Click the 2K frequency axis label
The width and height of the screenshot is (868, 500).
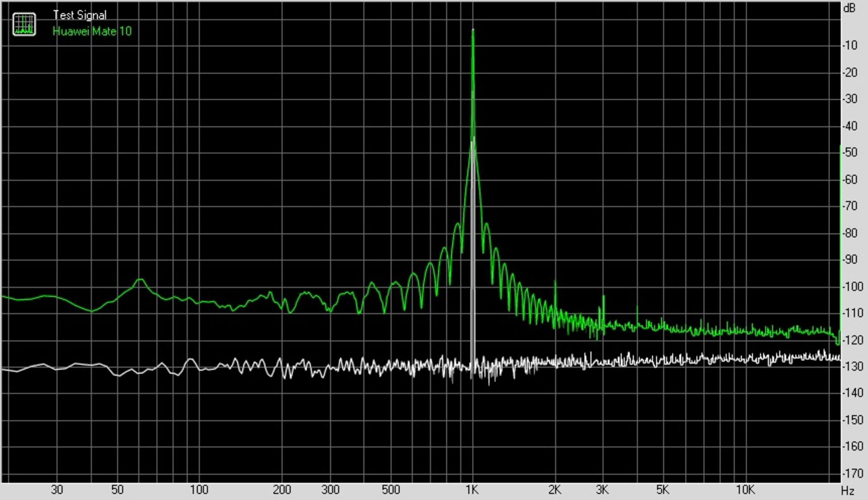555,490
